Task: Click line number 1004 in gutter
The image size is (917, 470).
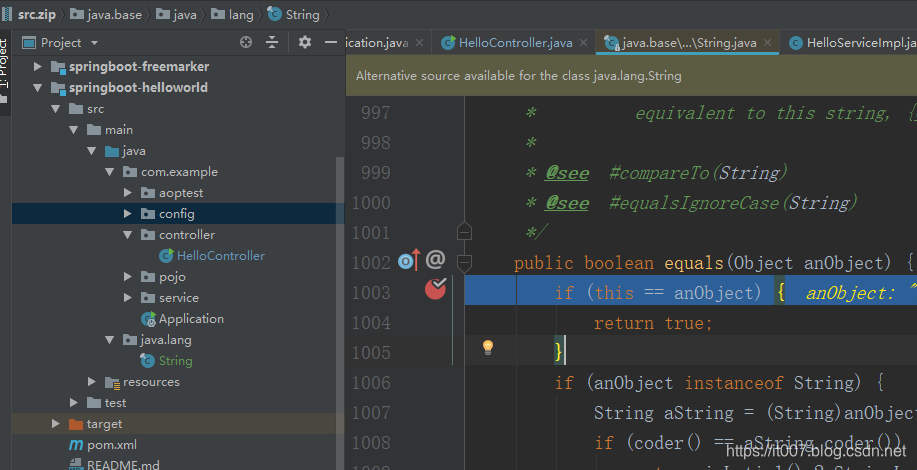Action: (371, 323)
